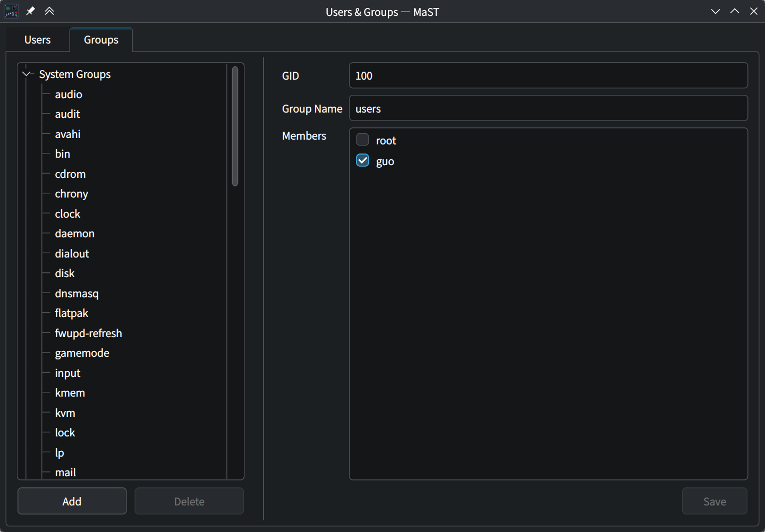
Task: Select the kmem group
Action: pos(70,393)
